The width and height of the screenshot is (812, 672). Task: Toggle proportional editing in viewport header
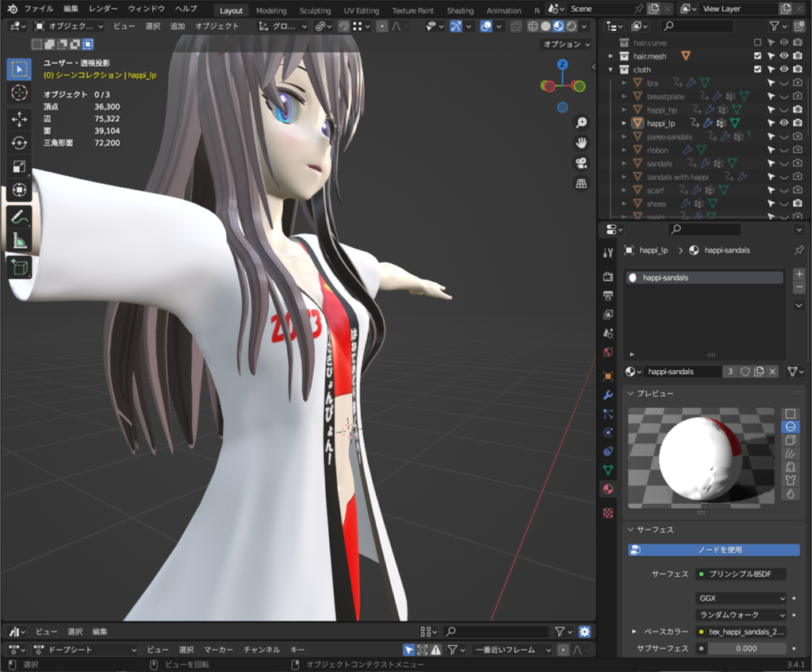point(382,26)
